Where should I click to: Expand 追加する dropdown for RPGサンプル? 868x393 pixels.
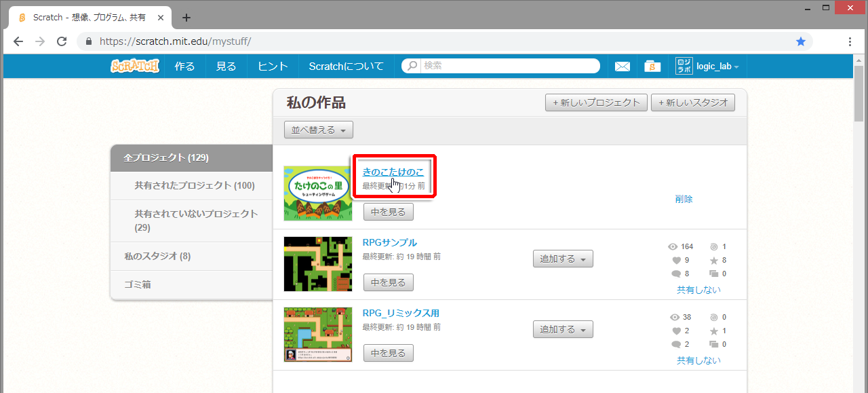pos(563,259)
